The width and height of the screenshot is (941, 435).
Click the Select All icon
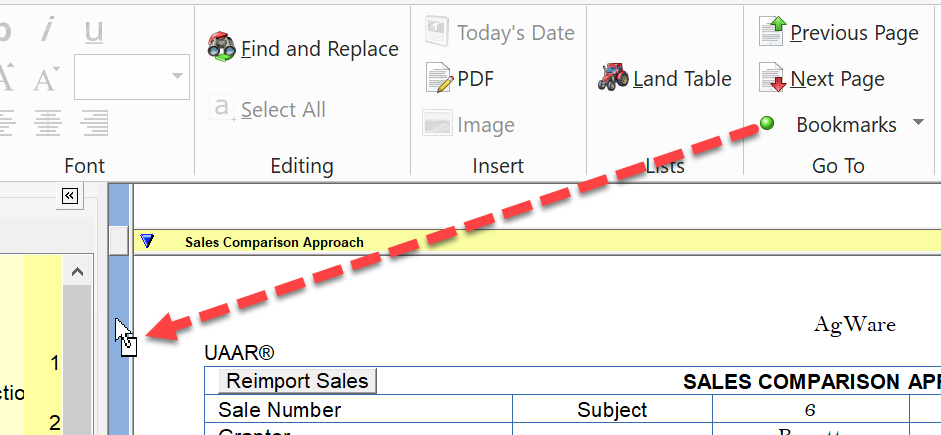pyautogui.click(x=221, y=109)
